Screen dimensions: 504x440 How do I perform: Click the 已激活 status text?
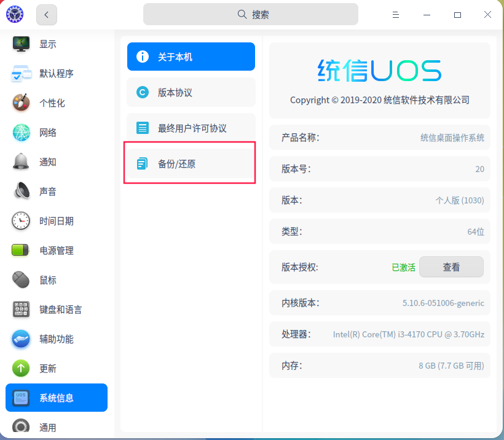pyautogui.click(x=403, y=267)
